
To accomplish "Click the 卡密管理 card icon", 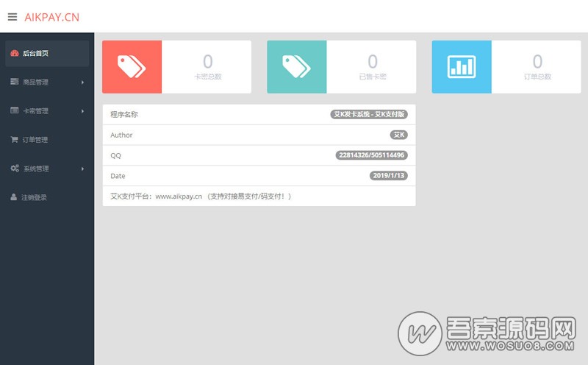I will click(x=15, y=111).
